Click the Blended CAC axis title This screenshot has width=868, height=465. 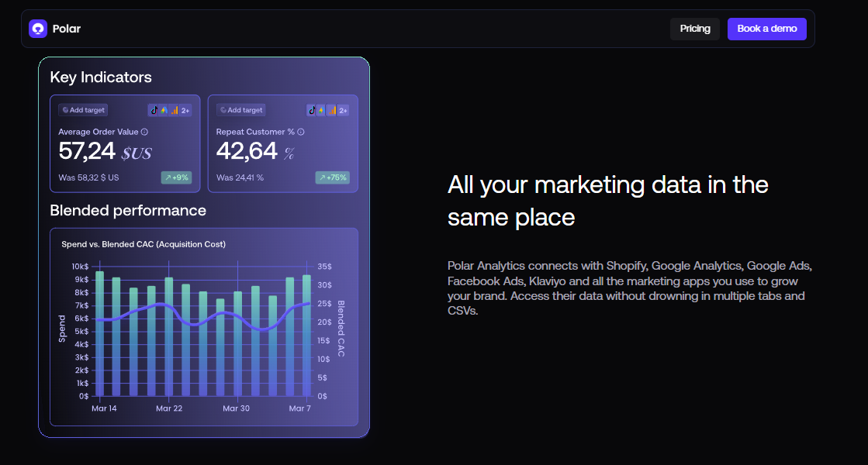point(341,329)
